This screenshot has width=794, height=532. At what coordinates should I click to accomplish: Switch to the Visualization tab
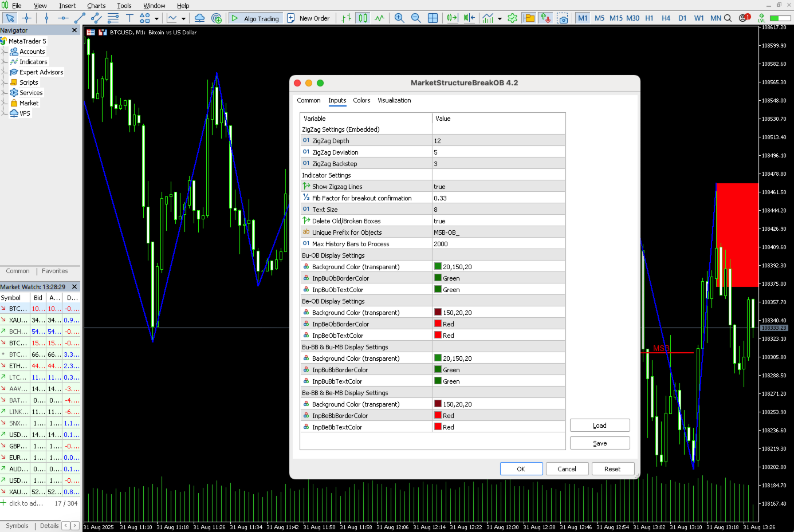(x=394, y=100)
